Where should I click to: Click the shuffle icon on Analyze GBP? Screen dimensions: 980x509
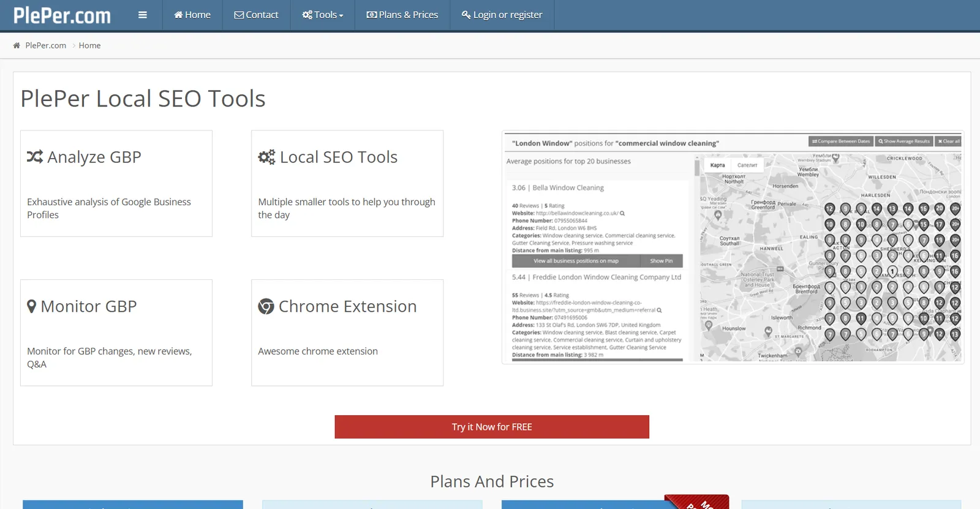[35, 157]
